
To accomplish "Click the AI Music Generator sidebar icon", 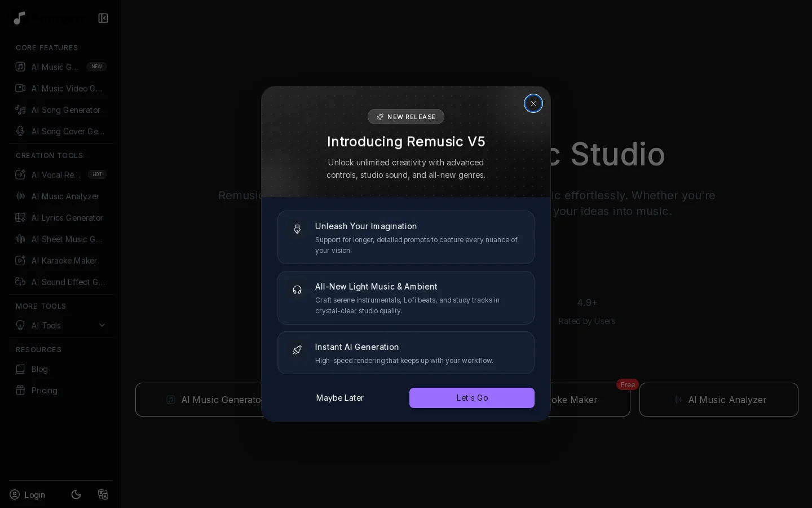I will [x=20, y=67].
